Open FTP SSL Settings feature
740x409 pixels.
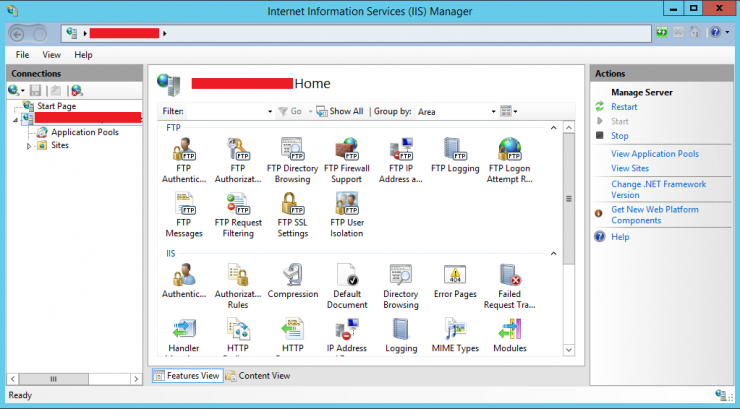tap(293, 215)
